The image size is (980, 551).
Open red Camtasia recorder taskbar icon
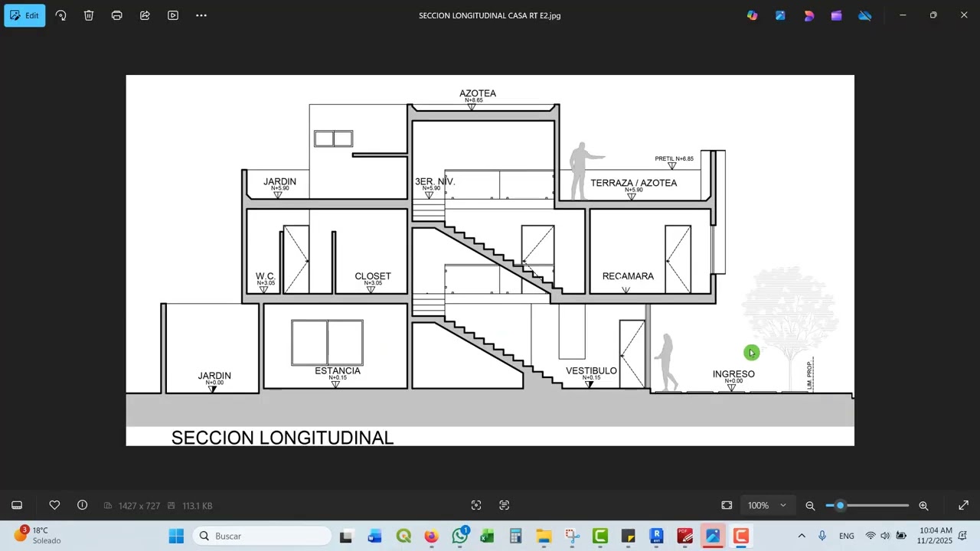click(x=741, y=536)
